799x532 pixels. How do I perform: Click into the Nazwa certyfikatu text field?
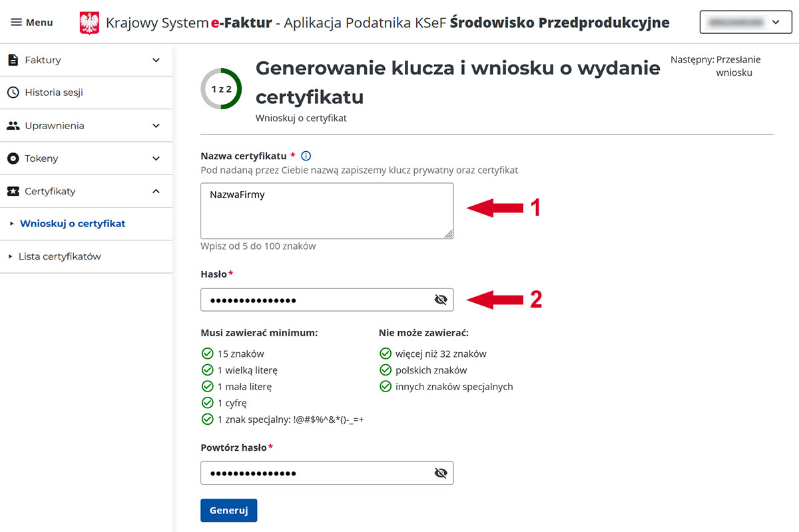click(326, 210)
